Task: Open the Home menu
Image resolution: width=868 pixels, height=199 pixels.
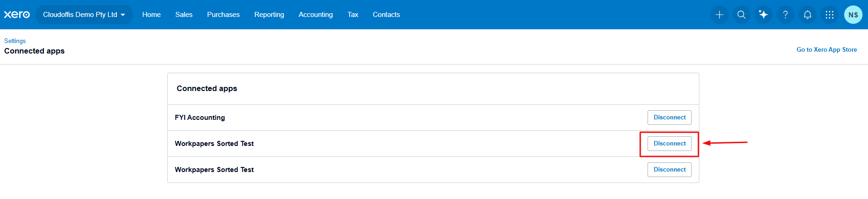Action: point(151,15)
